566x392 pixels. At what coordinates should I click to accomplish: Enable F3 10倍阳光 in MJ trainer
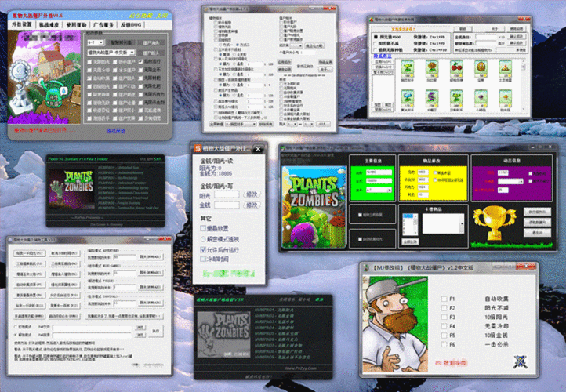444,318
